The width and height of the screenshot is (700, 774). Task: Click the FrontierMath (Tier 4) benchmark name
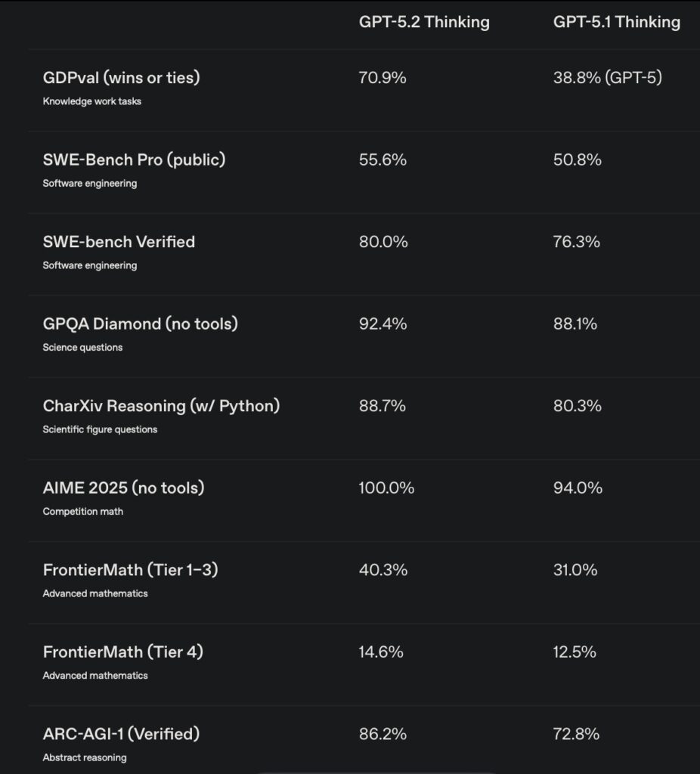pyautogui.click(x=123, y=652)
